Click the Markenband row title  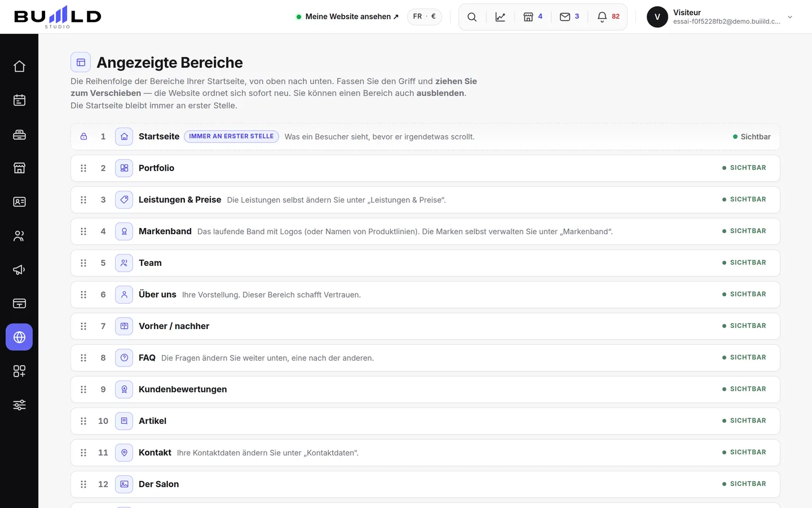click(165, 231)
